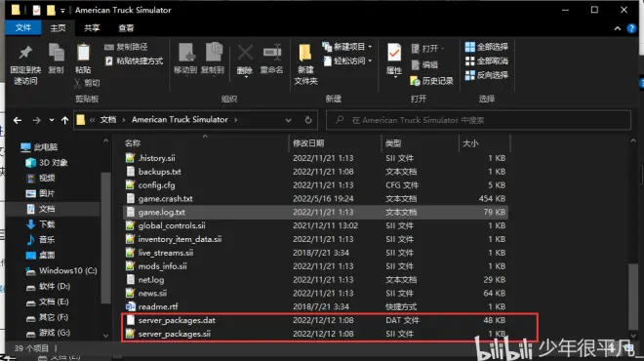Screen dimensions: 644x361
Task: Click History (历史记录) button
Action: [431, 81]
